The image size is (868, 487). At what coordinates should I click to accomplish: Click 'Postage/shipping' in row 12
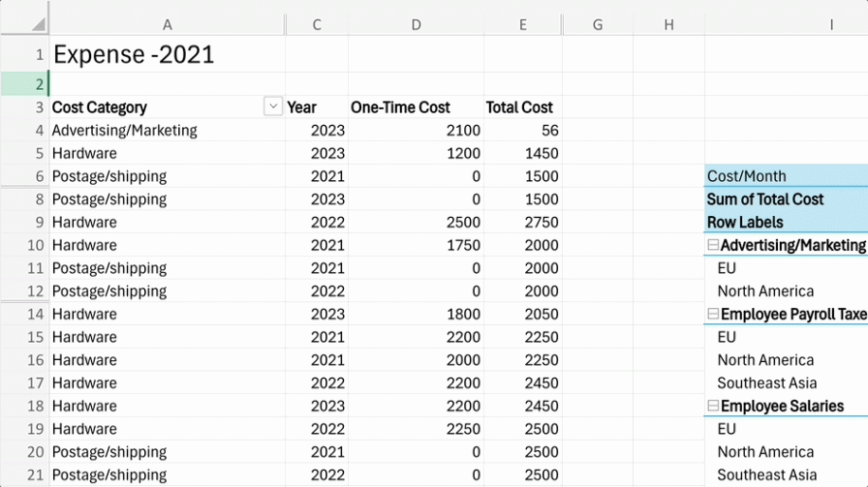tap(168, 291)
